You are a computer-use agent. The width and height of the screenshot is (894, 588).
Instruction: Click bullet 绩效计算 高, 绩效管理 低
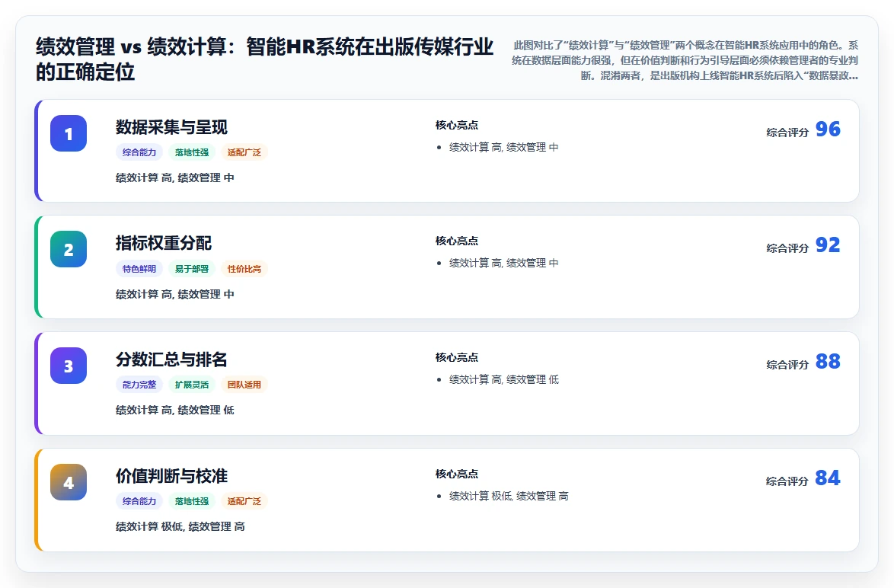tap(504, 379)
